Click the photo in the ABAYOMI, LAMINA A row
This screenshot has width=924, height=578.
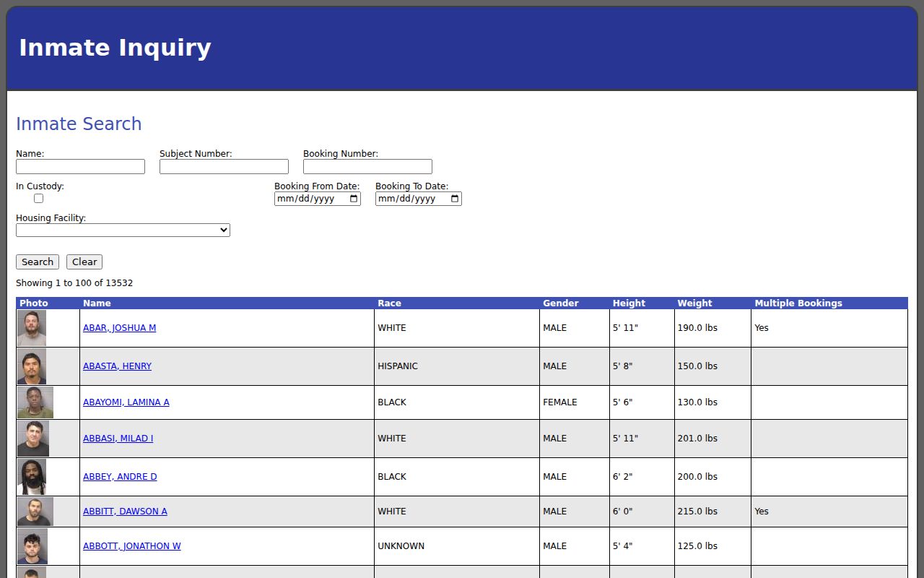(x=35, y=402)
